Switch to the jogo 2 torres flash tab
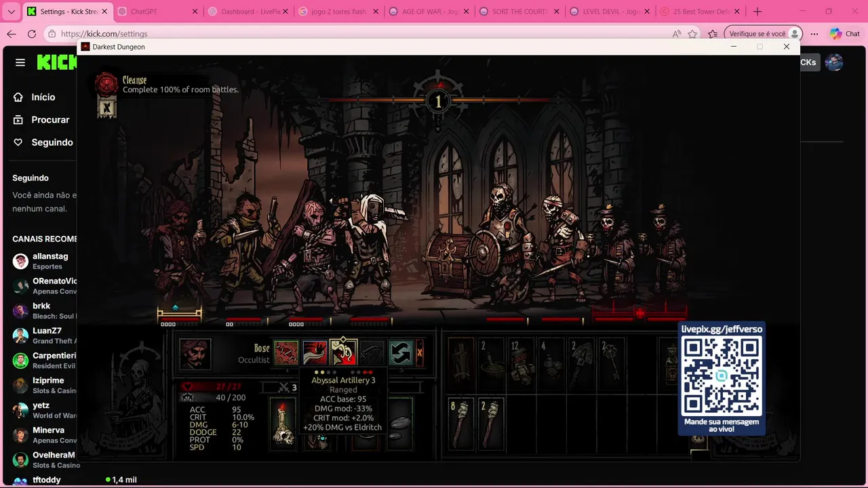 337,12
